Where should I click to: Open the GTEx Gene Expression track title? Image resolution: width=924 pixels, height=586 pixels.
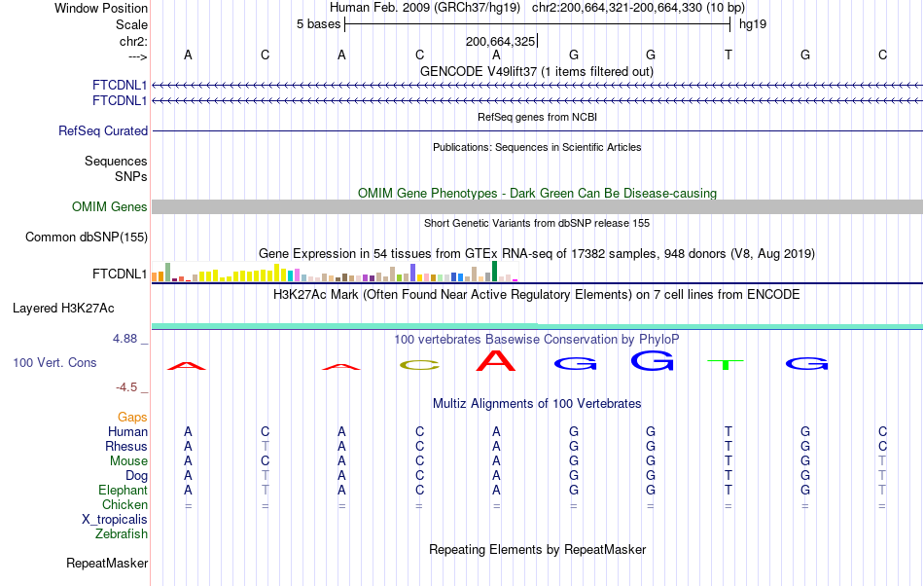537,253
